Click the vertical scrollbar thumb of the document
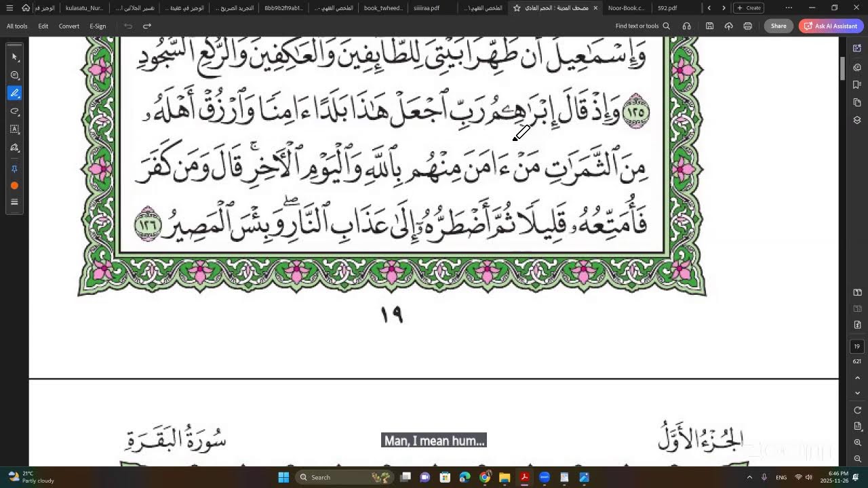This screenshot has width=868, height=488. tap(843, 68)
